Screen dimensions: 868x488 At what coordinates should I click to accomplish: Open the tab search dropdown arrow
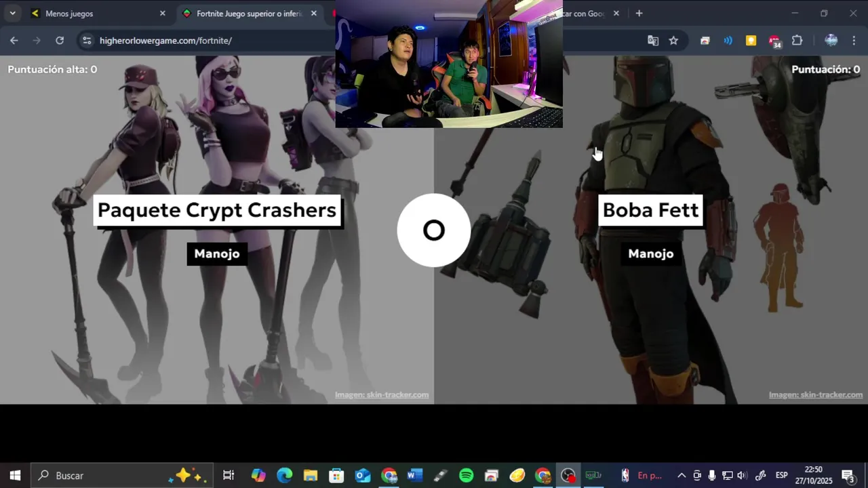pos(12,13)
